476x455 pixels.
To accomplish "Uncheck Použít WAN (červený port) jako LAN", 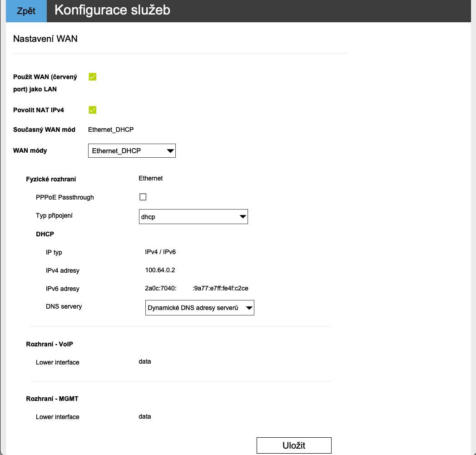I will [93, 77].
